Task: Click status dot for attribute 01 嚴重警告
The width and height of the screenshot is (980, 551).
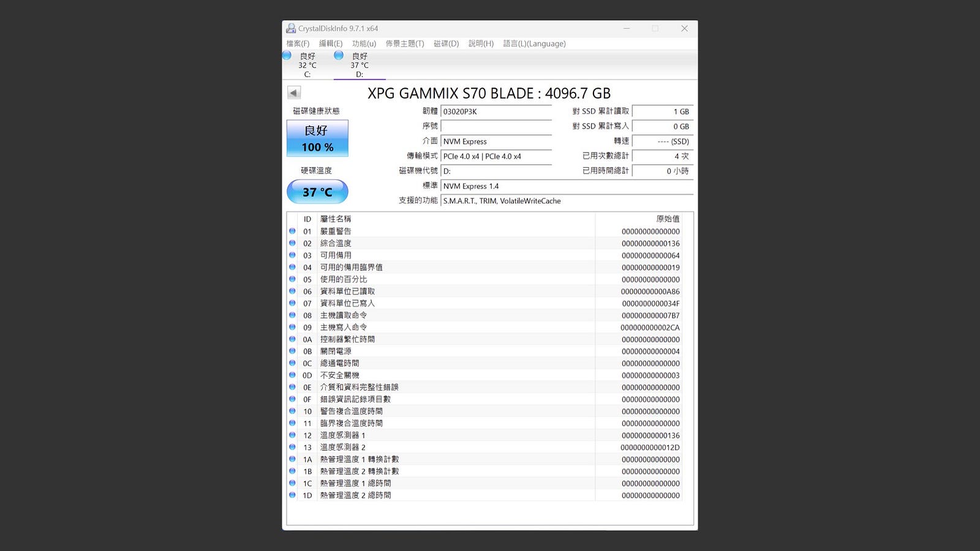Action: click(x=292, y=231)
